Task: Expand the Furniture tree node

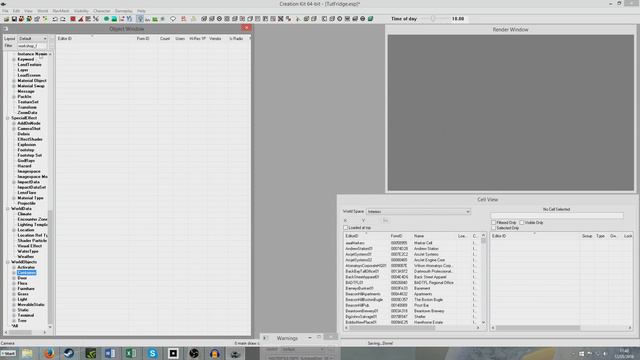Action: [x=14, y=289]
